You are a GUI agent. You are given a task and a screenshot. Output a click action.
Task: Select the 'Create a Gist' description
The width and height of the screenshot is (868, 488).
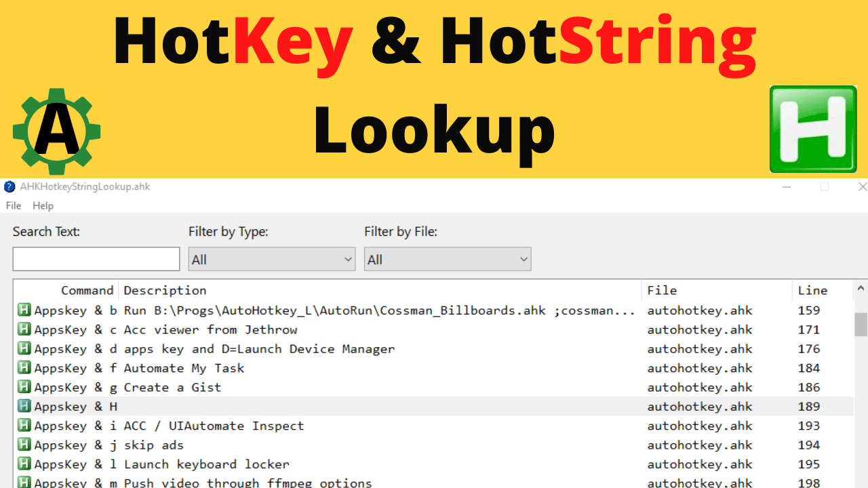pyautogui.click(x=172, y=387)
